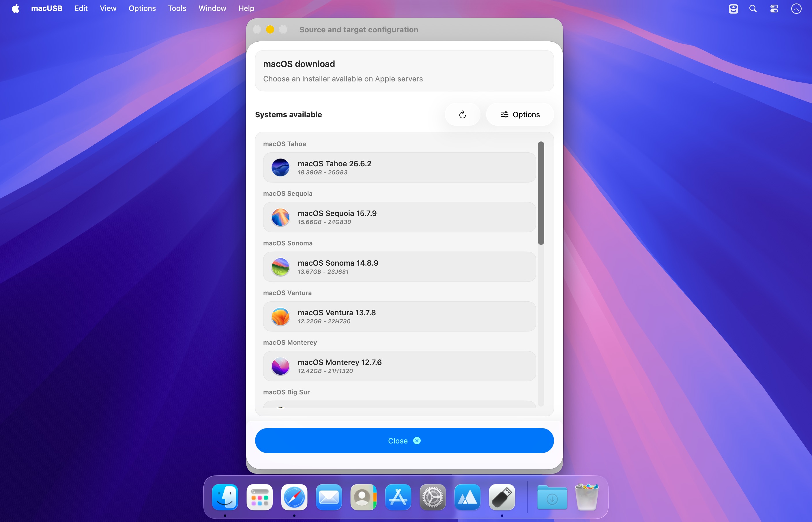Click the 18.39GB - 25G83 size label

click(322, 173)
